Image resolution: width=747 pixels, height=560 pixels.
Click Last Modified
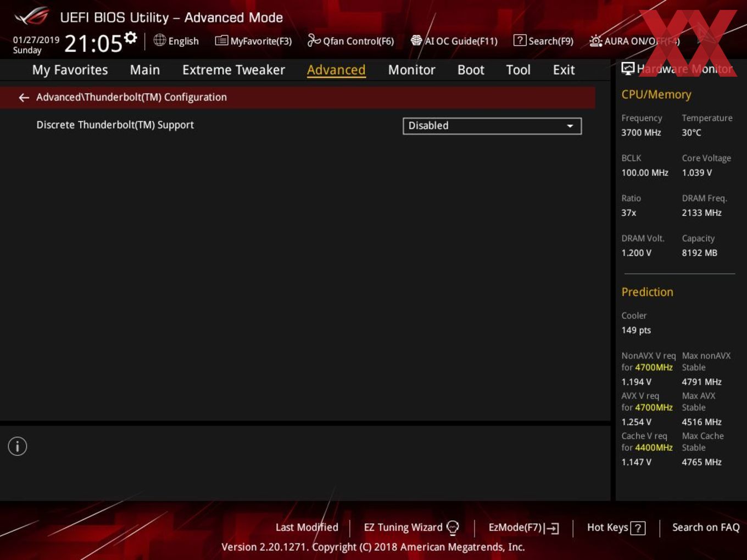pos(306,527)
